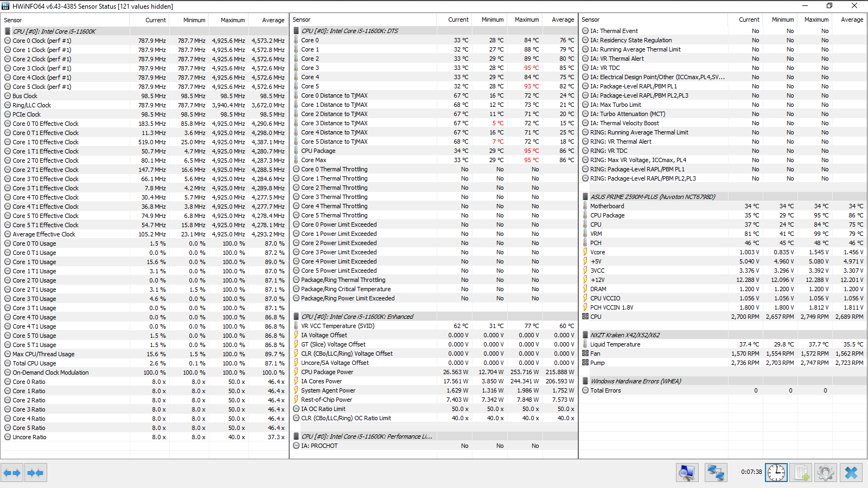Select IA: Turbo Attenuation (MCT) row
This screenshot has height=488, width=868.
pyautogui.click(x=723, y=114)
